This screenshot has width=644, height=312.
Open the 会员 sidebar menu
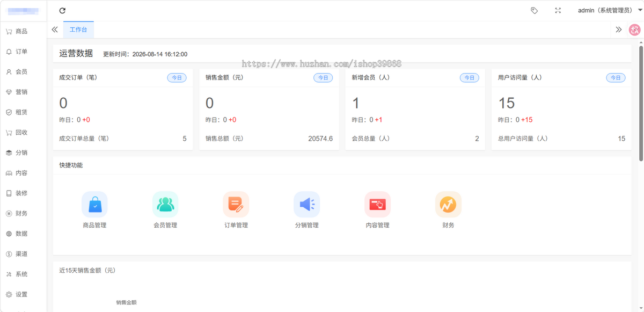click(23, 71)
